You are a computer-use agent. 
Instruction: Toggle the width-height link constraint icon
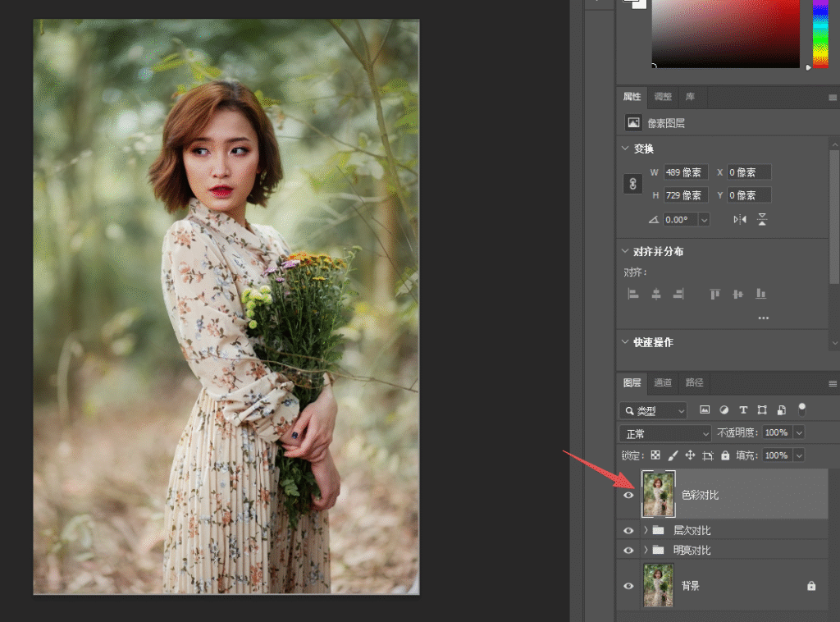pos(632,184)
